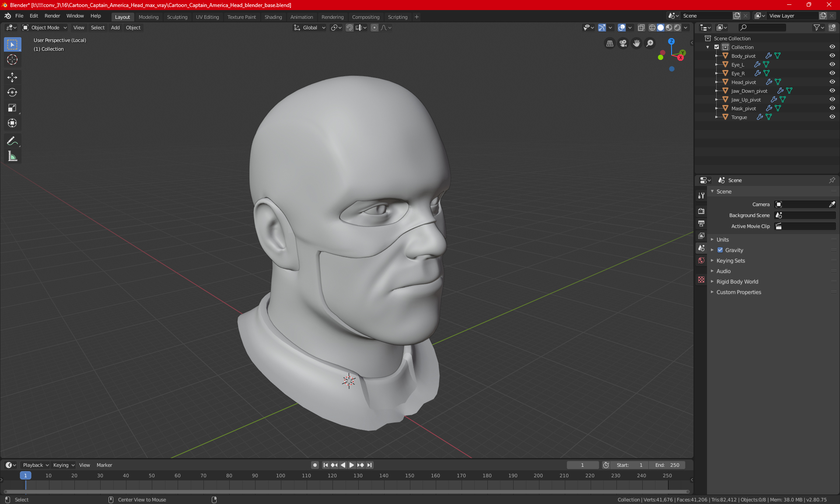
Task: Expand the Units panel
Action: click(723, 240)
